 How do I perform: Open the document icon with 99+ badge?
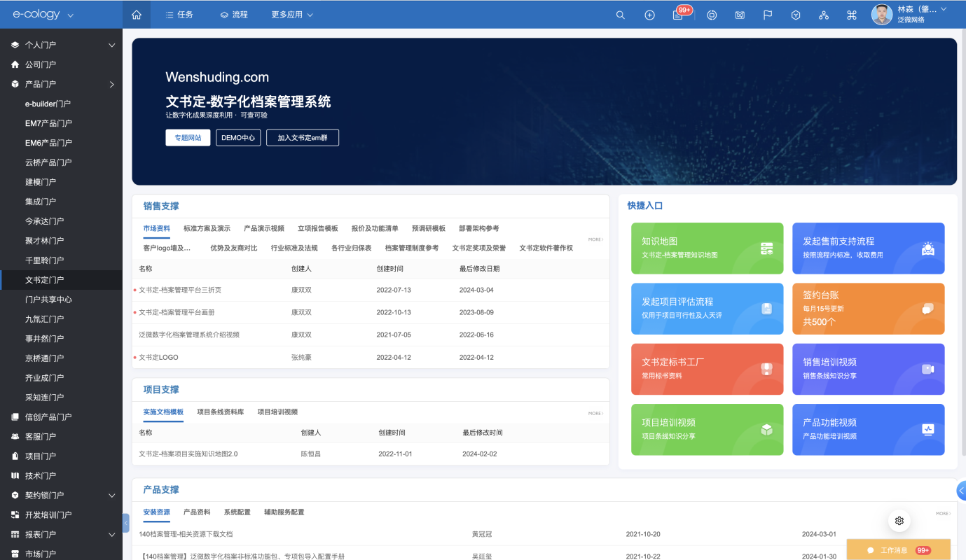tap(678, 15)
